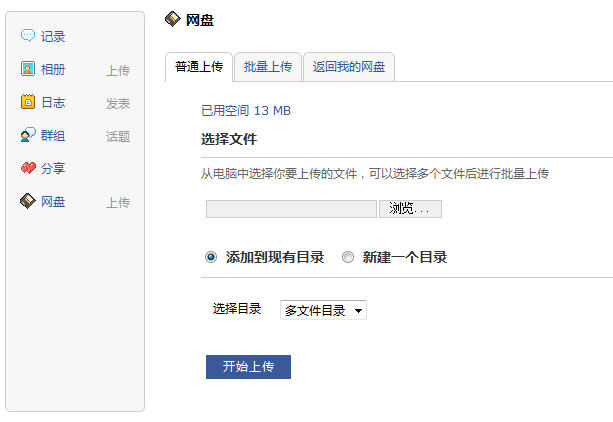Click the 网盘 header icon at top
The image size is (613, 422).
pos(172,19)
